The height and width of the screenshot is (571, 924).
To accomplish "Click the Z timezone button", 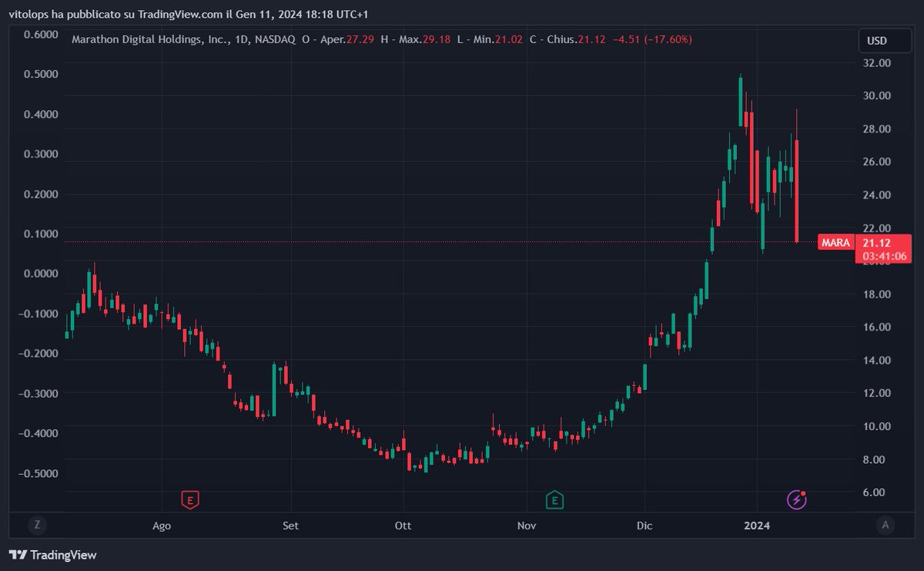I will [x=35, y=526].
